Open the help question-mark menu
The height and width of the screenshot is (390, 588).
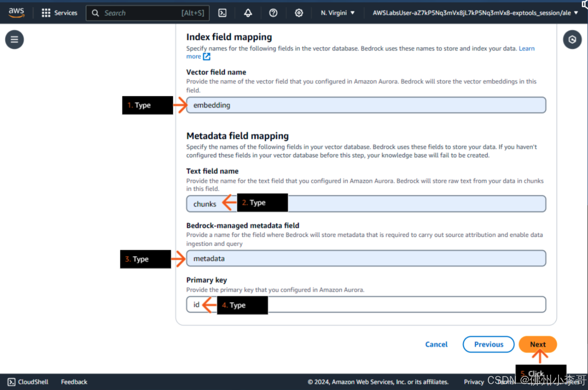273,13
